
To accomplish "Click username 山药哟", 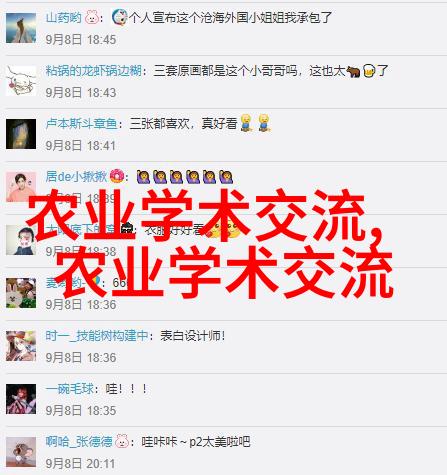I will [x=63, y=17].
